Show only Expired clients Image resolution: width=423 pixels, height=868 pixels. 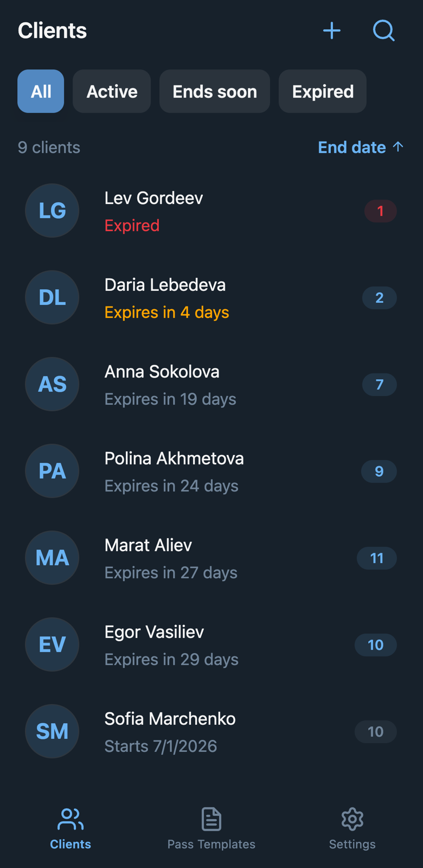[x=323, y=91]
